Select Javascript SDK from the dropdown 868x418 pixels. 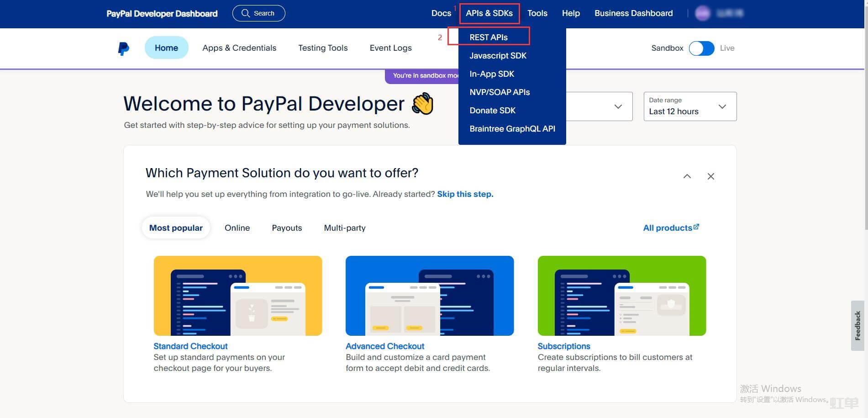(498, 55)
